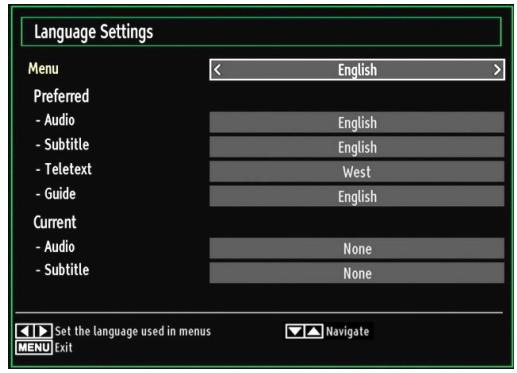517x373 pixels.
Task: Click the up arrow Navigate icon
Action: pos(314,331)
